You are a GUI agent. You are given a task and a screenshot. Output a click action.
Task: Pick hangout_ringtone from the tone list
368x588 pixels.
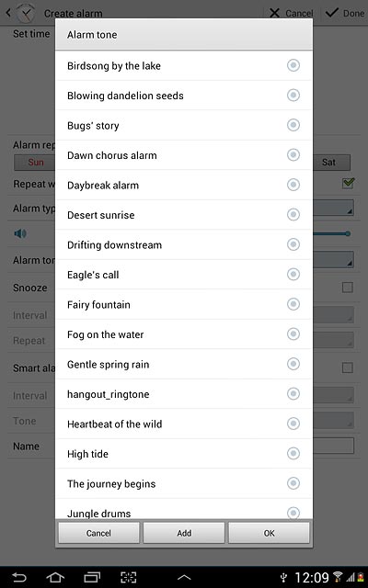click(184, 394)
